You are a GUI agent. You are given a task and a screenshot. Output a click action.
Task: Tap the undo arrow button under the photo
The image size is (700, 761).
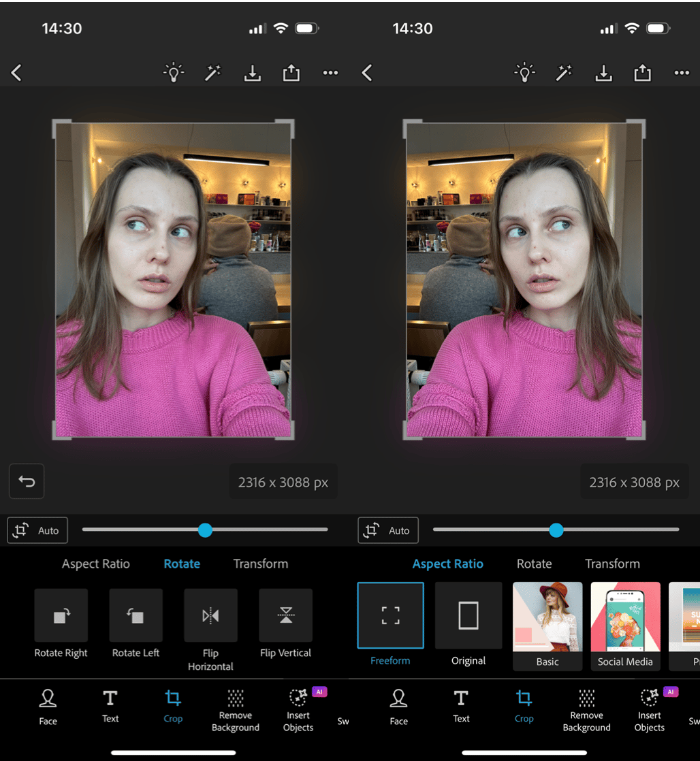click(27, 482)
